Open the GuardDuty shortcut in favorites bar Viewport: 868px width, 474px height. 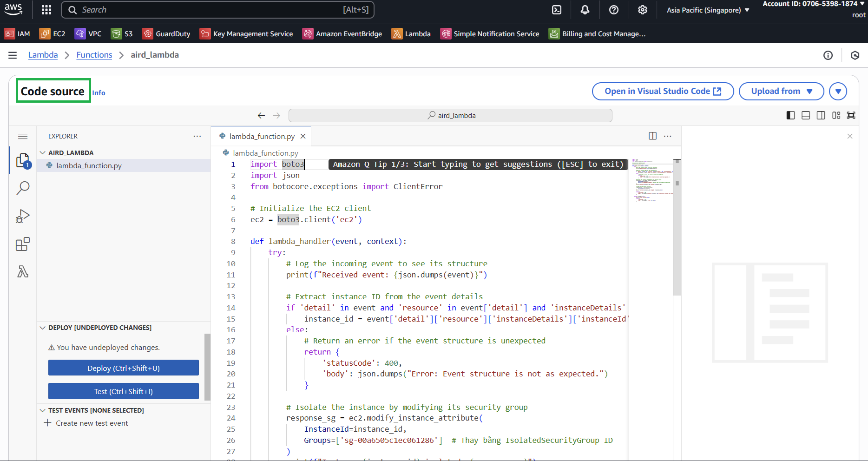pos(166,33)
